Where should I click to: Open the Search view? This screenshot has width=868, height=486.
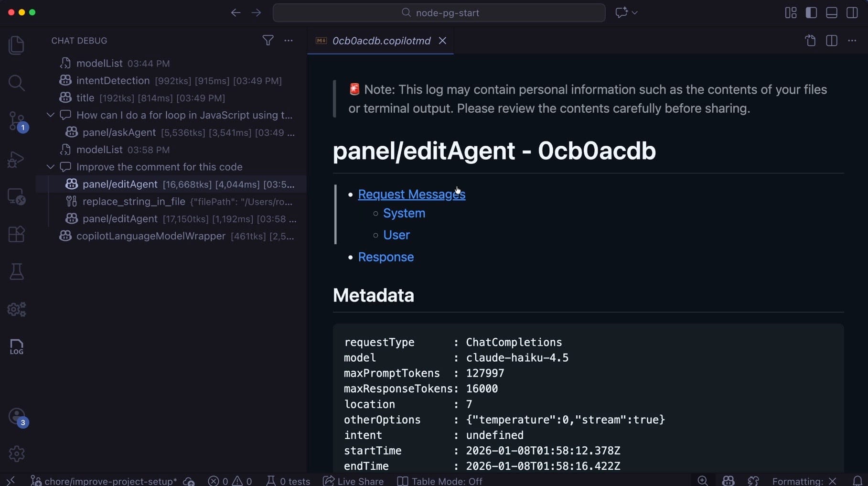17,83
